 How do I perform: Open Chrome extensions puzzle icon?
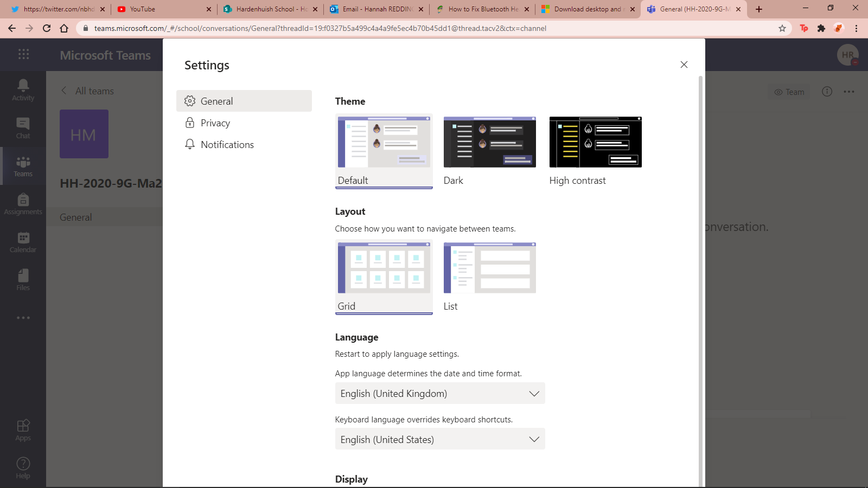click(x=821, y=28)
